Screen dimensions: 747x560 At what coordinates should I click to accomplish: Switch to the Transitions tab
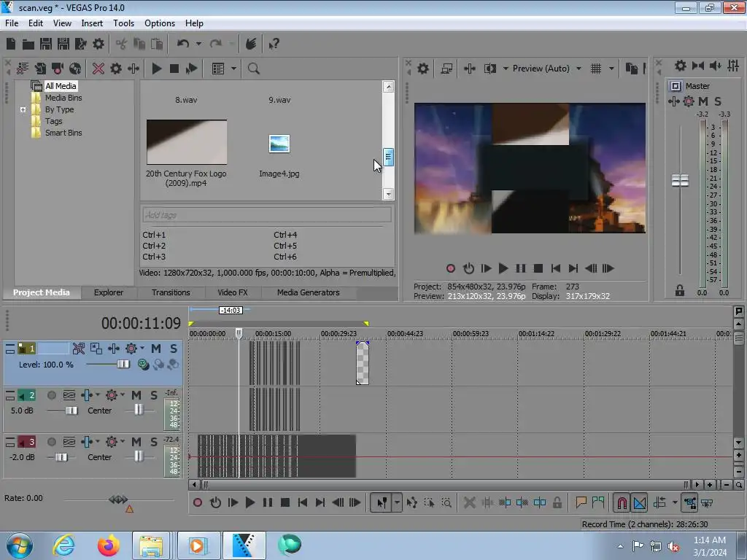tap(171, 292)
